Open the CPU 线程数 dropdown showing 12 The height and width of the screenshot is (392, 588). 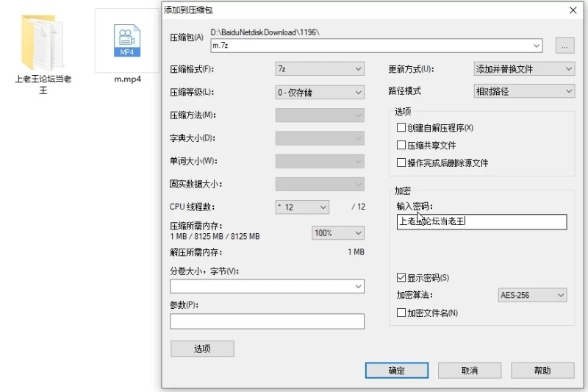pyautogui.click(x=302, y=207)
